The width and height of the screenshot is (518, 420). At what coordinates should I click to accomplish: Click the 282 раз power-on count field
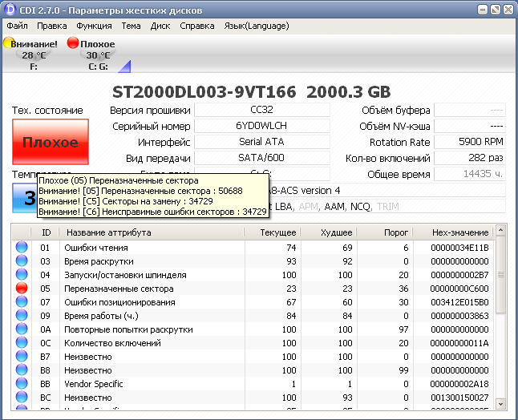point(470,158)
